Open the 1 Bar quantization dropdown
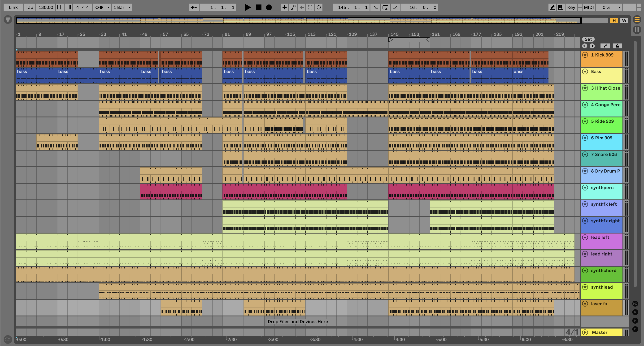Viewport: 644px width, 346px height. point(122,7)
